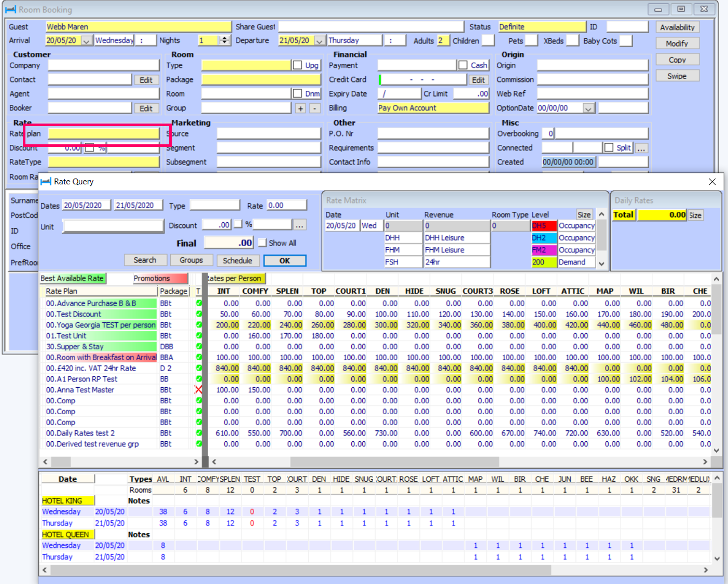Adjust the Nights spinner arrows
728x584 pixels.
224,40
